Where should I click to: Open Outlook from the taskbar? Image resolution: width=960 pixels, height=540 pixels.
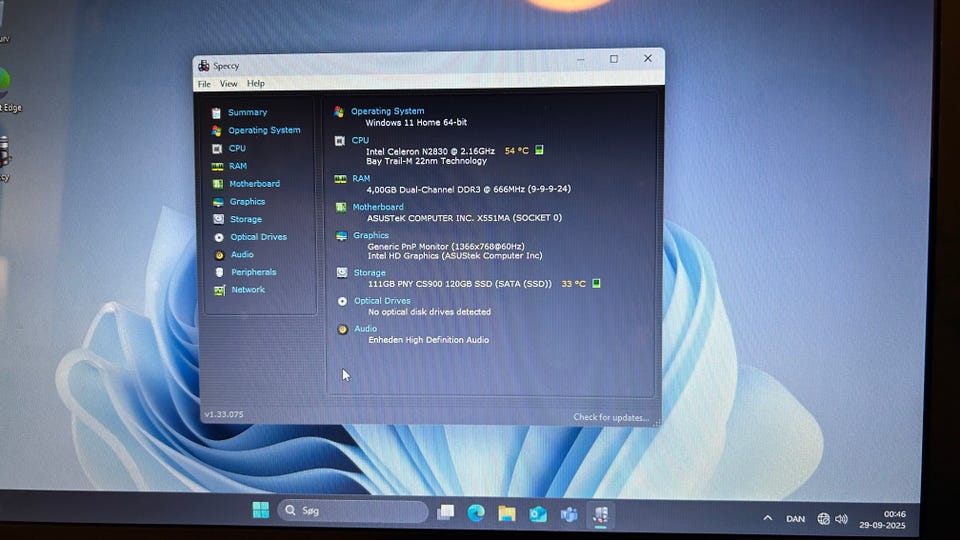coord(538,514)
